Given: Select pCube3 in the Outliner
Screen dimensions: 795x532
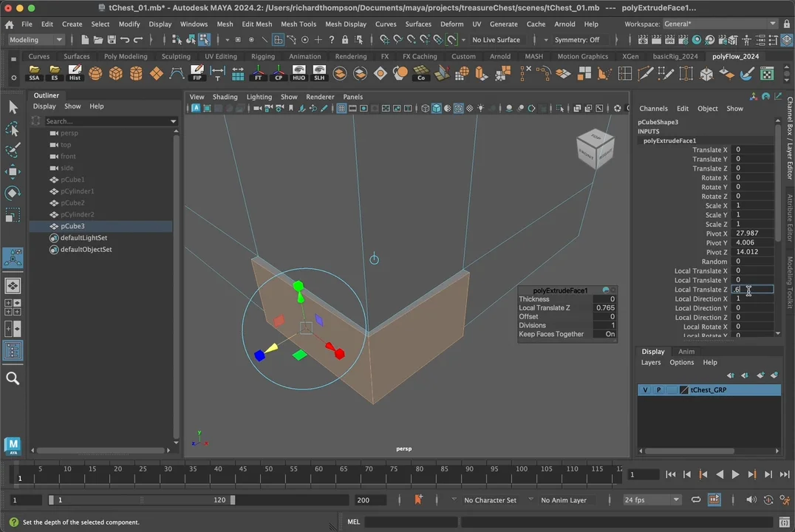Looking at the screenshot, I should (72, 226).
